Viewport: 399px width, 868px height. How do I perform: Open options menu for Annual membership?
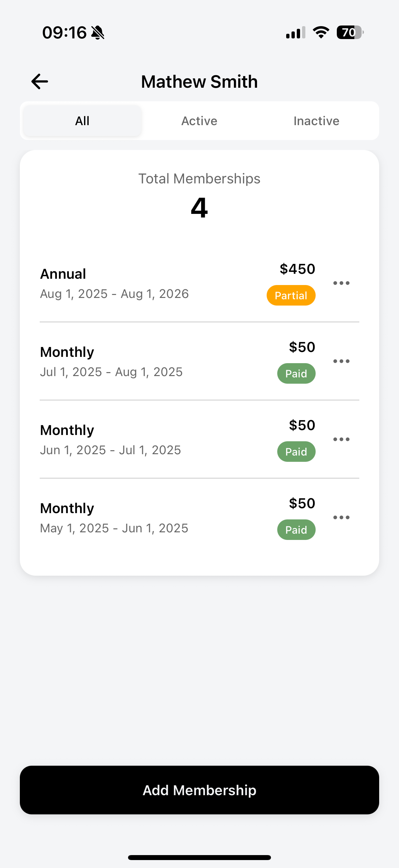(341, 283)
